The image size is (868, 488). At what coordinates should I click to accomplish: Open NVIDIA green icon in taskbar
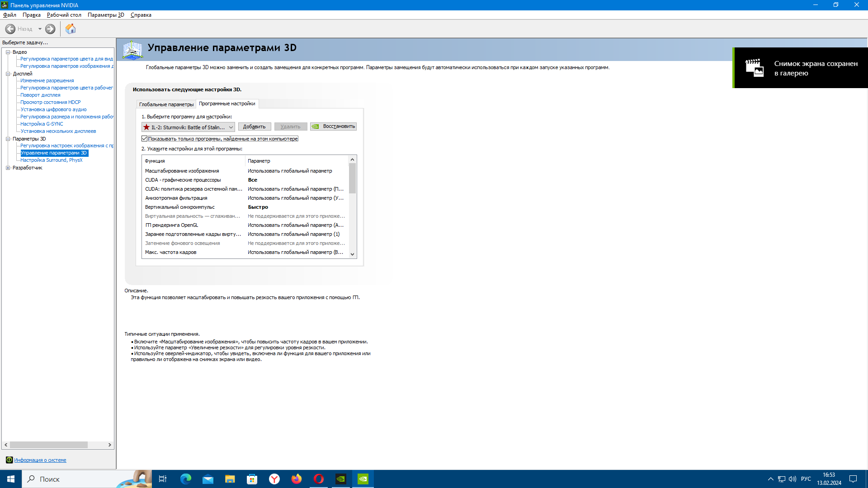click(x=363, y=479)
